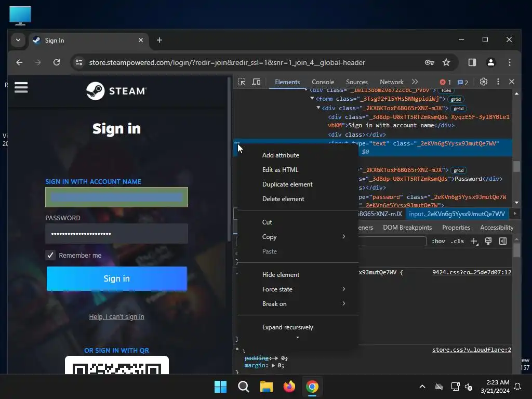This screenshot has width=532, height=399.
Task: Open the Steam hamburger menu
Action: [21, 87]
